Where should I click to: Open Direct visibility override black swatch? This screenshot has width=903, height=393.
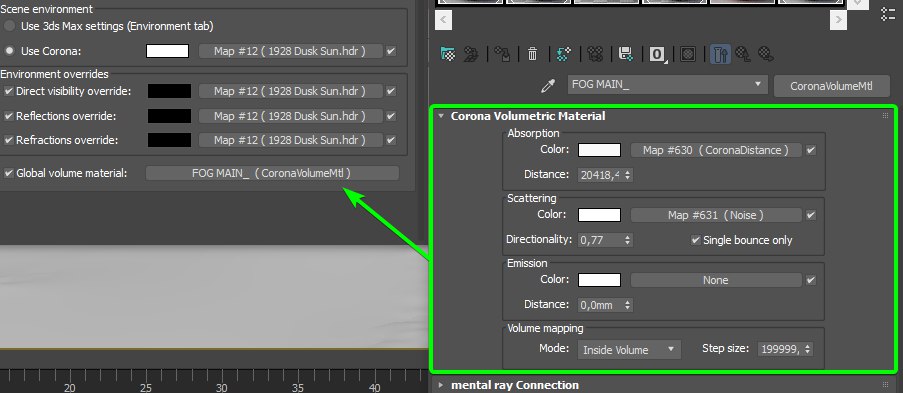pos(169,91)
